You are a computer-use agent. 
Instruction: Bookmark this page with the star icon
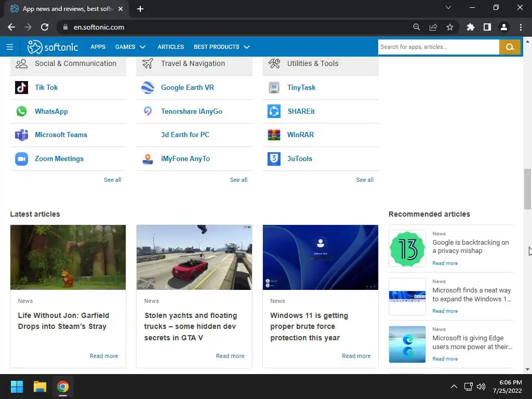[x=450, y=27]
